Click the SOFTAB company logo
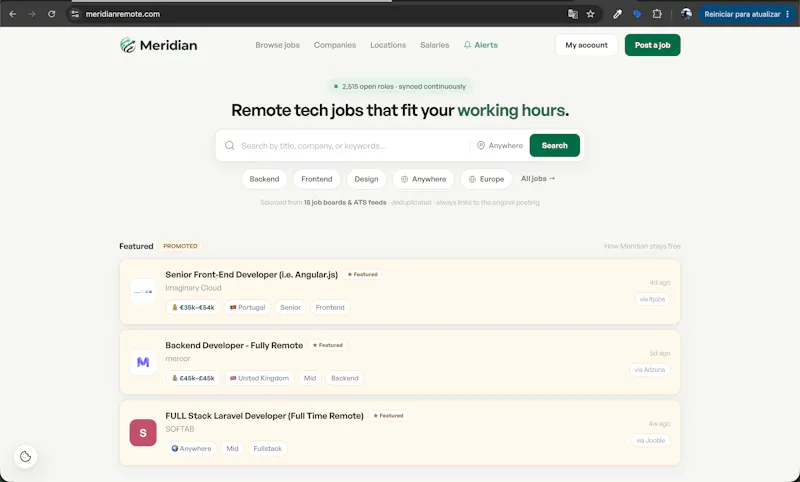Screen dimensions: 800x482 [143, 433]
